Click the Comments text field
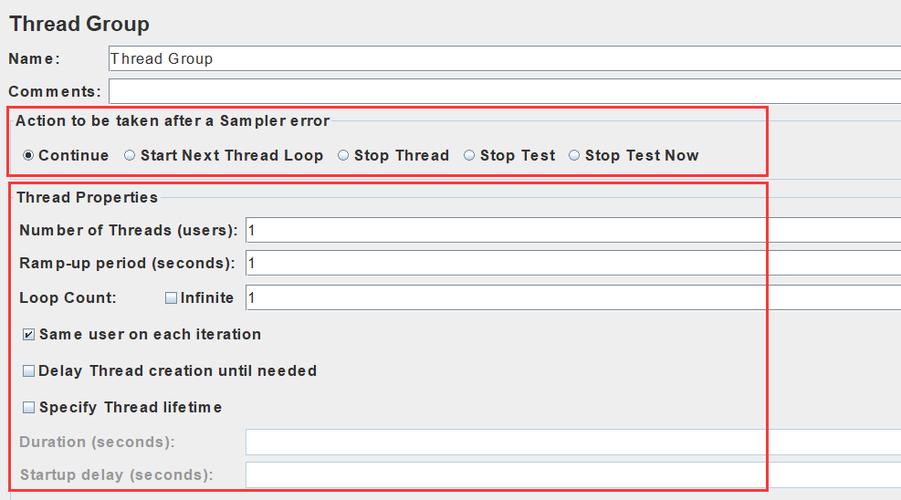This screenshot has width=901, height=500. point(500,91)
